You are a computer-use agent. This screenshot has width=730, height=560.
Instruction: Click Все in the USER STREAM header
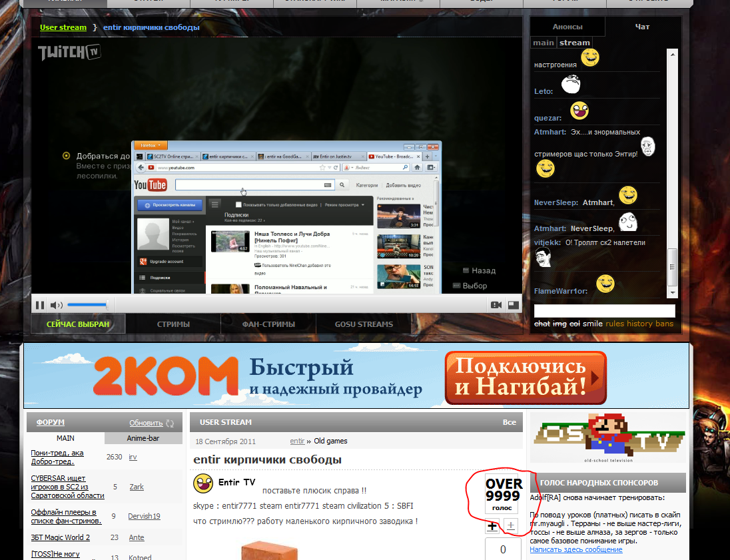point(510,422)
